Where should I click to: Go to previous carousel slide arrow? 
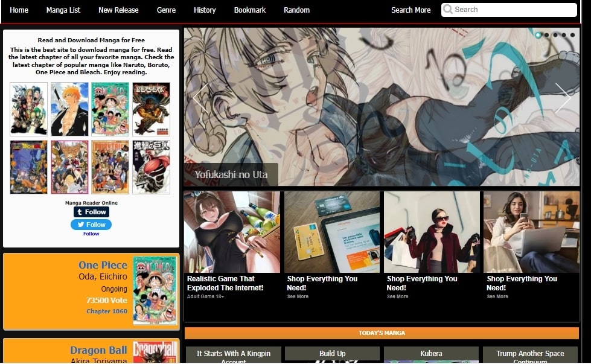[200, 98]
